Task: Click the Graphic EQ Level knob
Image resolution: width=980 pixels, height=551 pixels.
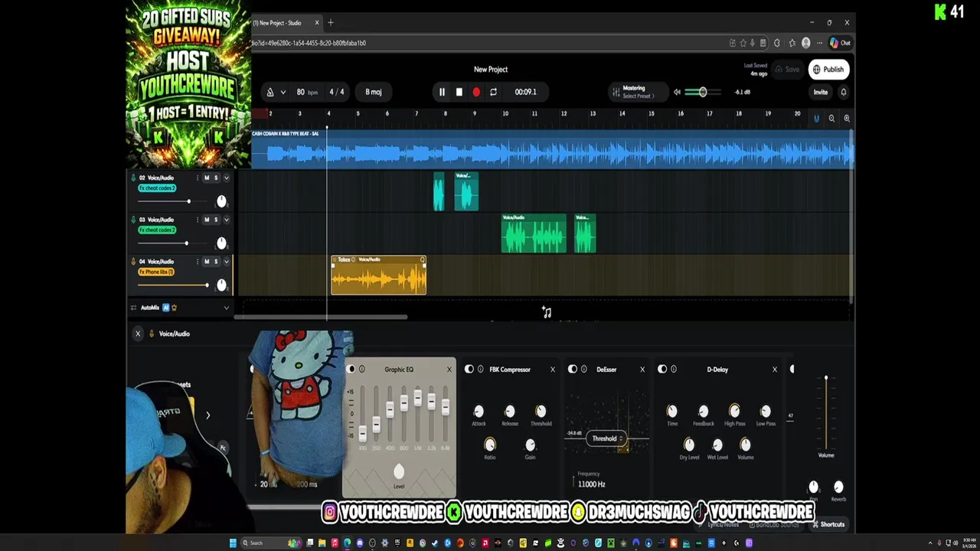Action: [x=398, y=472]
